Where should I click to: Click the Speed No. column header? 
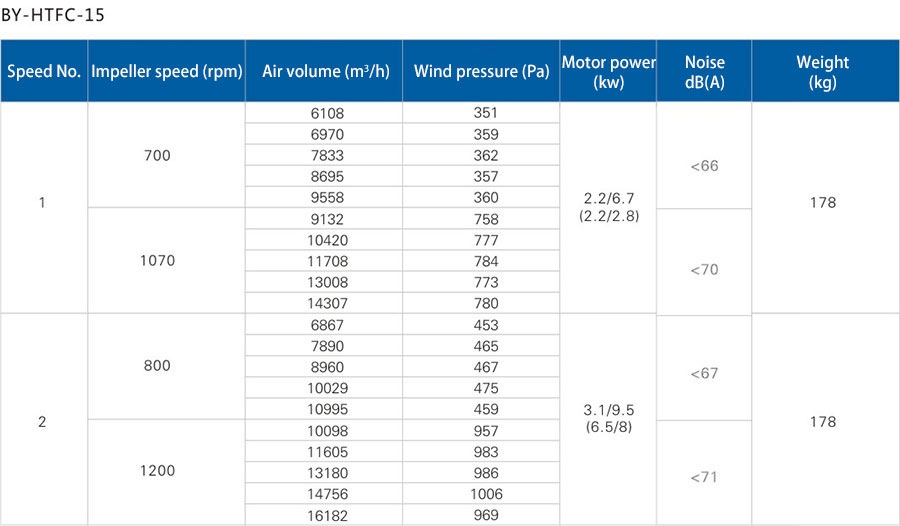pos(44,71)
